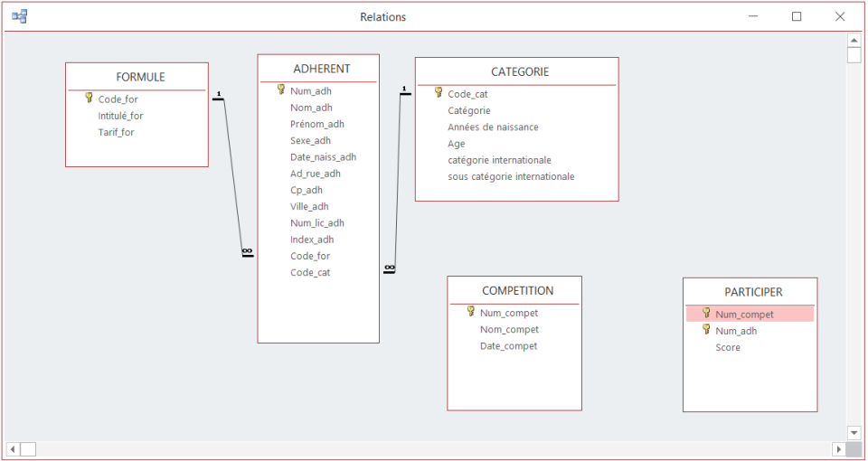Select Intitulé_for field
This screenshot has width=868, height=461.
point(120,117)
